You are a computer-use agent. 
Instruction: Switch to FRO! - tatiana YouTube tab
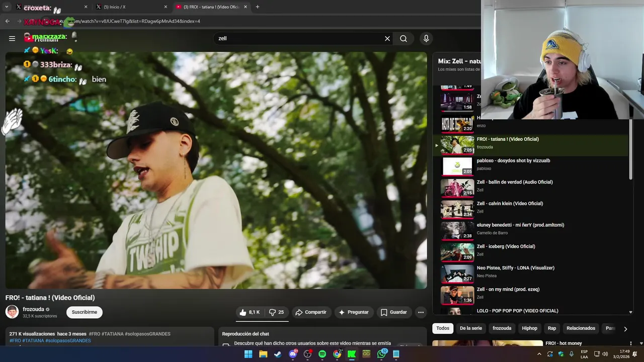[211, 7]
